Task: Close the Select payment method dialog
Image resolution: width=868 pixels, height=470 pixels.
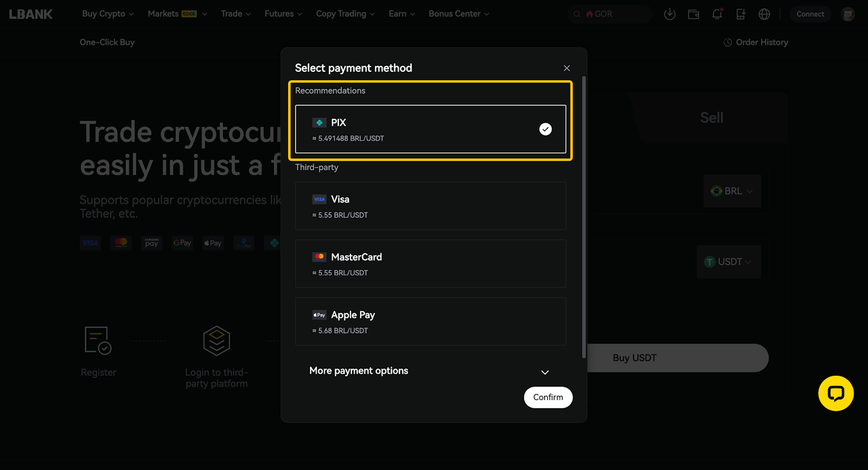Action: tap(567, 68)
